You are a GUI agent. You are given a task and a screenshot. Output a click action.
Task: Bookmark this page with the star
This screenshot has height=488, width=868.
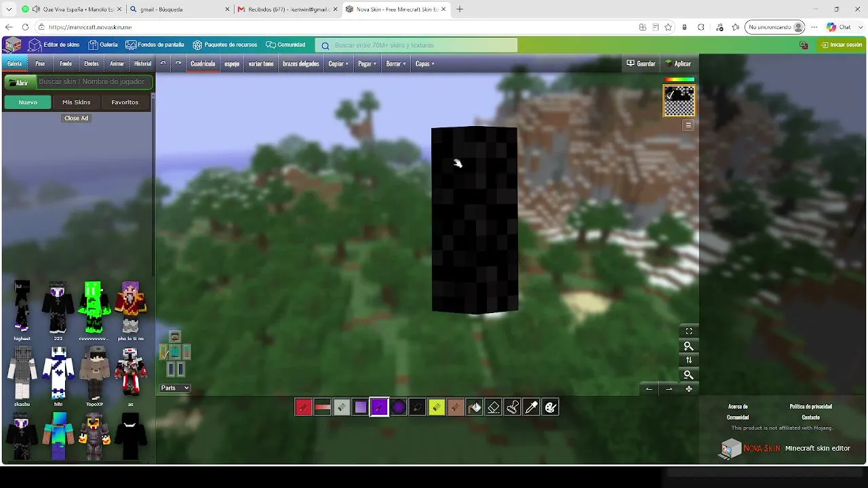(x=669, y=27)
